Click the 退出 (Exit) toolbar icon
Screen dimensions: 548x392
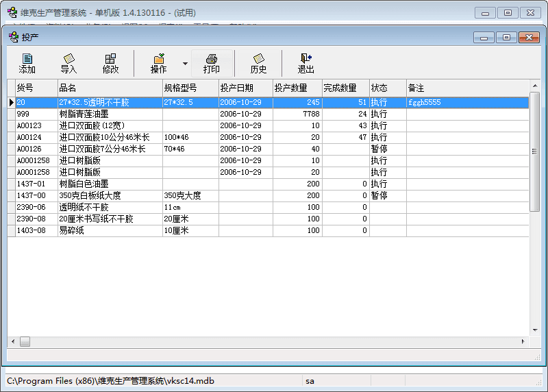click(x=306, y=63)
